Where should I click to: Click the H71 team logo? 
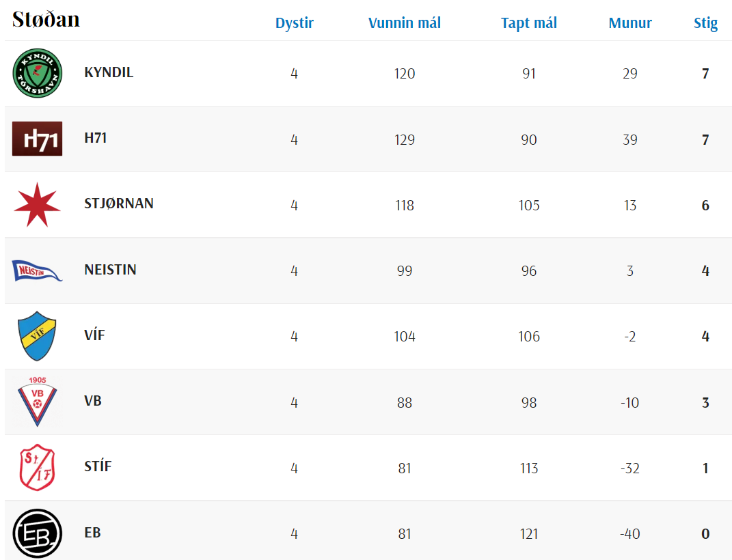click(38, 139)
